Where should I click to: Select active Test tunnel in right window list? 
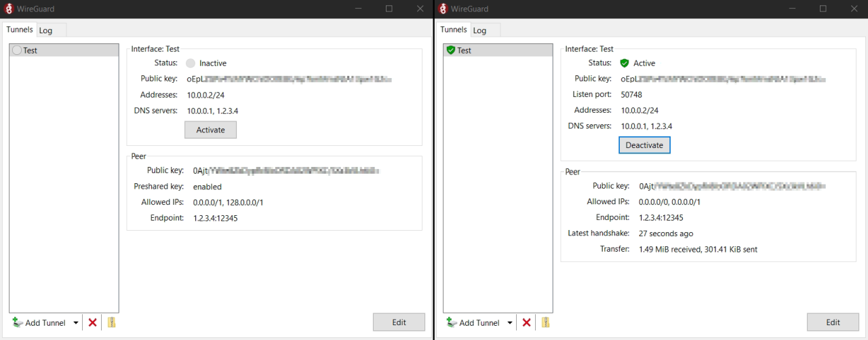click(x=498, y=50)
